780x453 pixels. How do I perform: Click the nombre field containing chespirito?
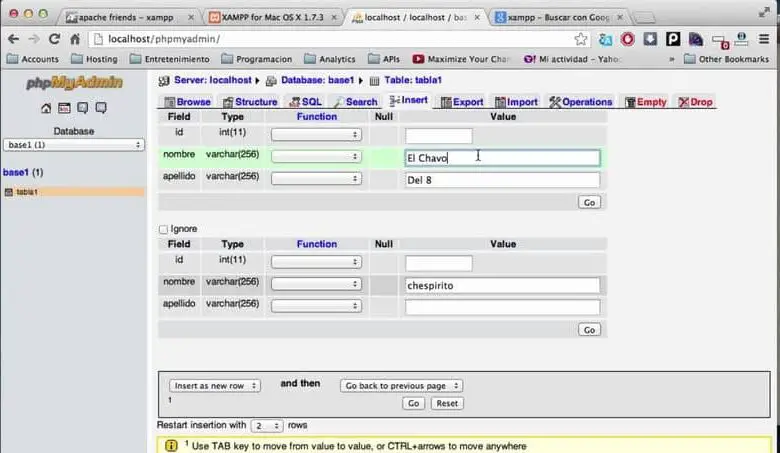point(502,285)
